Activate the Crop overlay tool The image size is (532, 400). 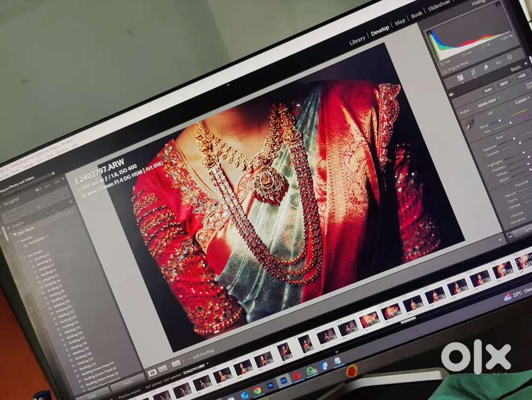click(473, 72)
